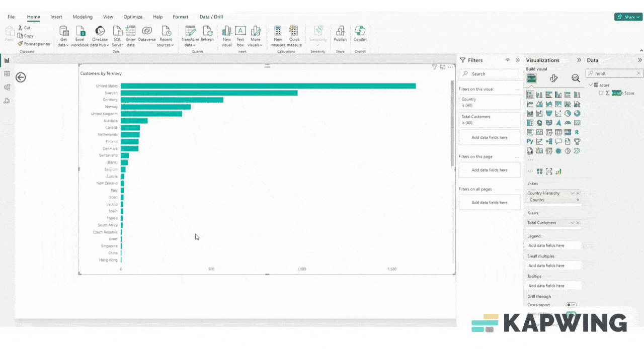
Task: Select the Gauge visual icon
Action: click(567, 123)
